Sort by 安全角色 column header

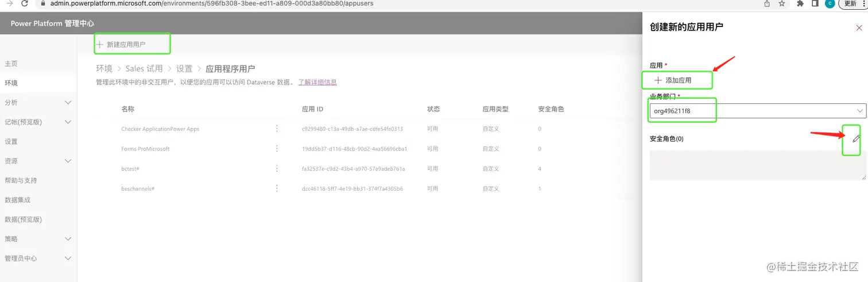point(551,109)
